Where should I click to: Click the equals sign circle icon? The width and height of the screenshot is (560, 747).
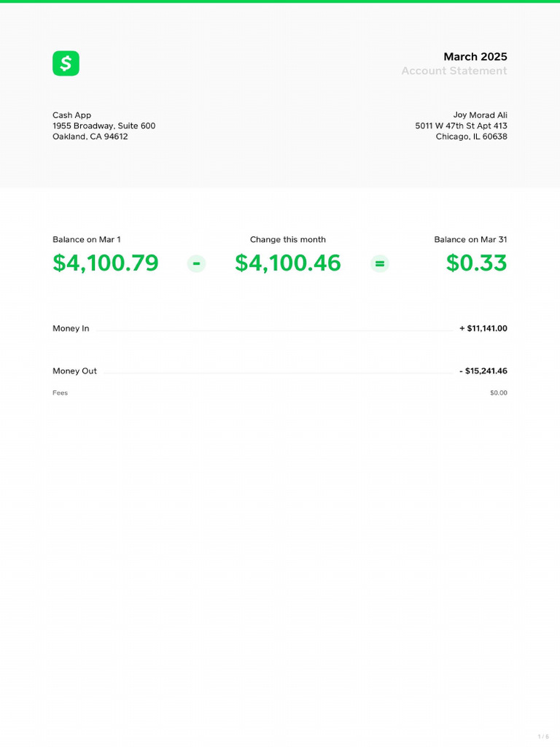(x=379, y=263)
